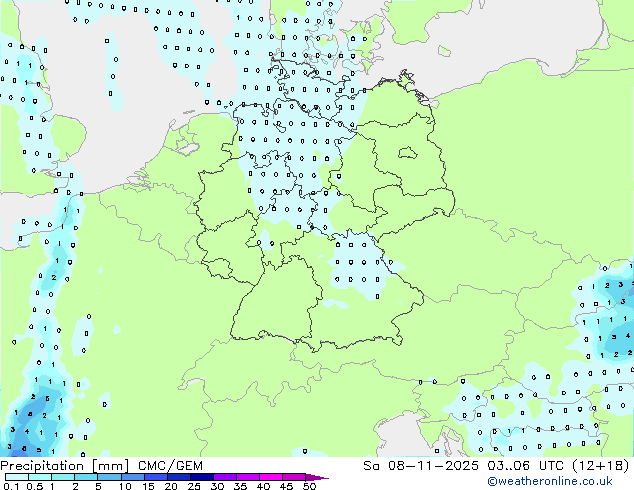Click the above-50 mm arrow tip of legend
Image resolution: width=634 pixels, height=490 pixels.
317,478
